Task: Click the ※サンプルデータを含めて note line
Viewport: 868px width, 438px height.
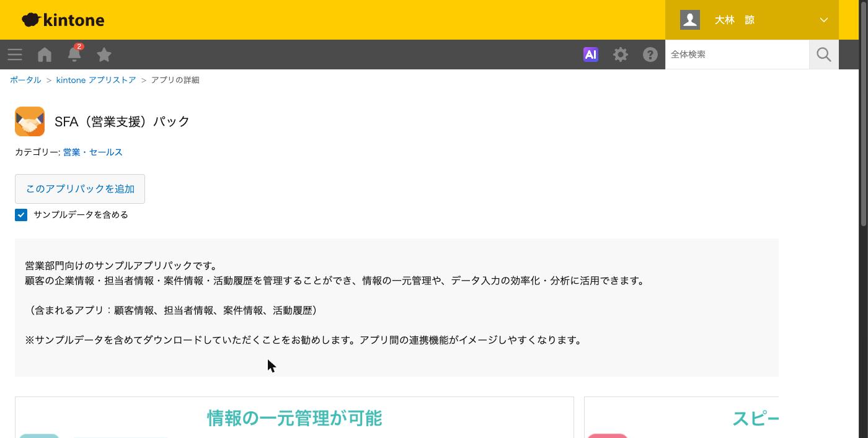Action: point(304,340)
